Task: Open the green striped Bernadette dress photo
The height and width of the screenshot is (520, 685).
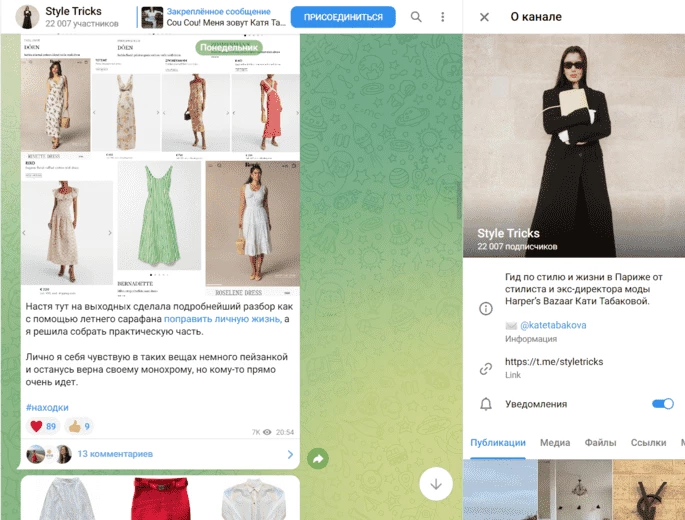Action: pos(160,215)
